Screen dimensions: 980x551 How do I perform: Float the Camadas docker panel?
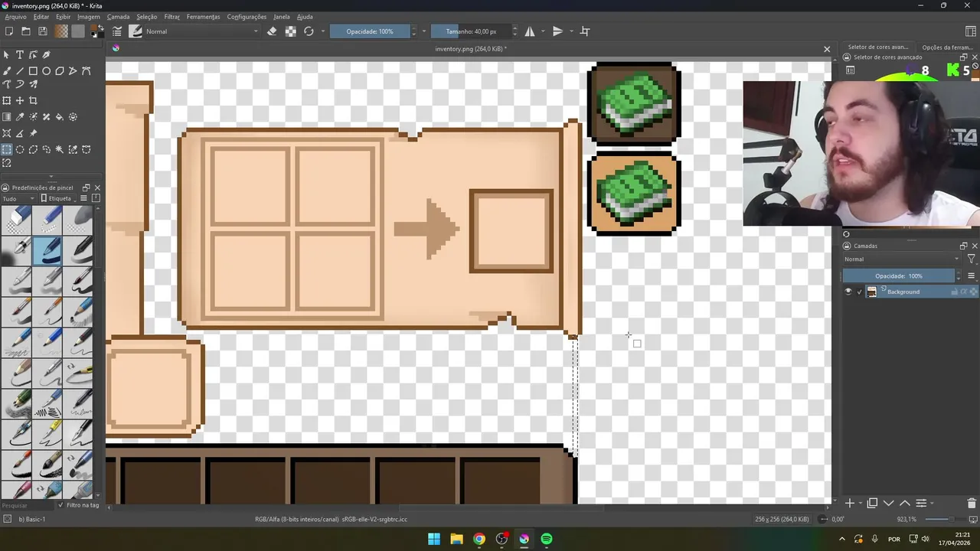tap(963, 246)
